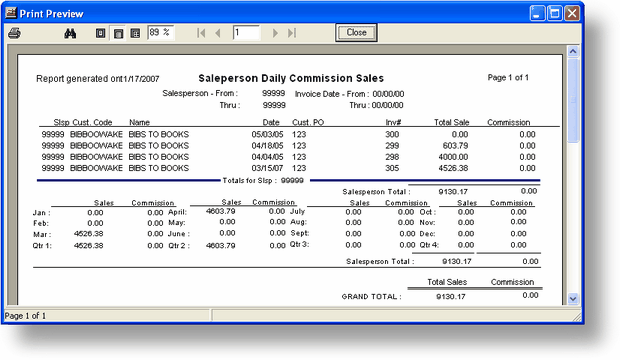Screen dimensions: 620x360
Task: Click the 89 % zoom field
Action: 161,32
